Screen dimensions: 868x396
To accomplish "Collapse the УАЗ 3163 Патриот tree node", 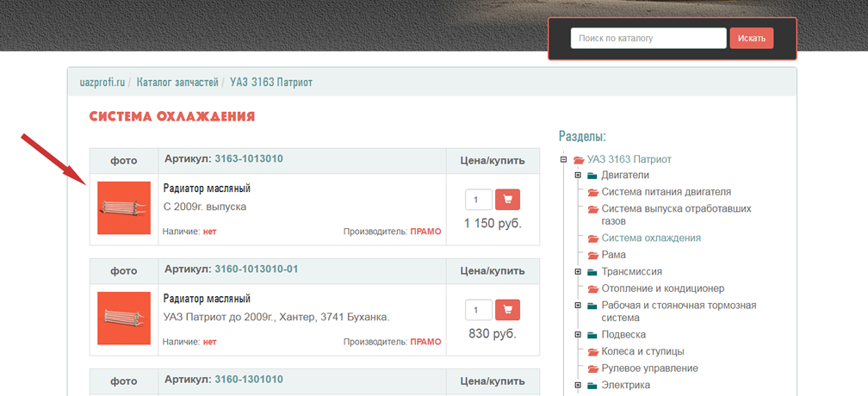I will pyautogui.click(x=563, y=159).
